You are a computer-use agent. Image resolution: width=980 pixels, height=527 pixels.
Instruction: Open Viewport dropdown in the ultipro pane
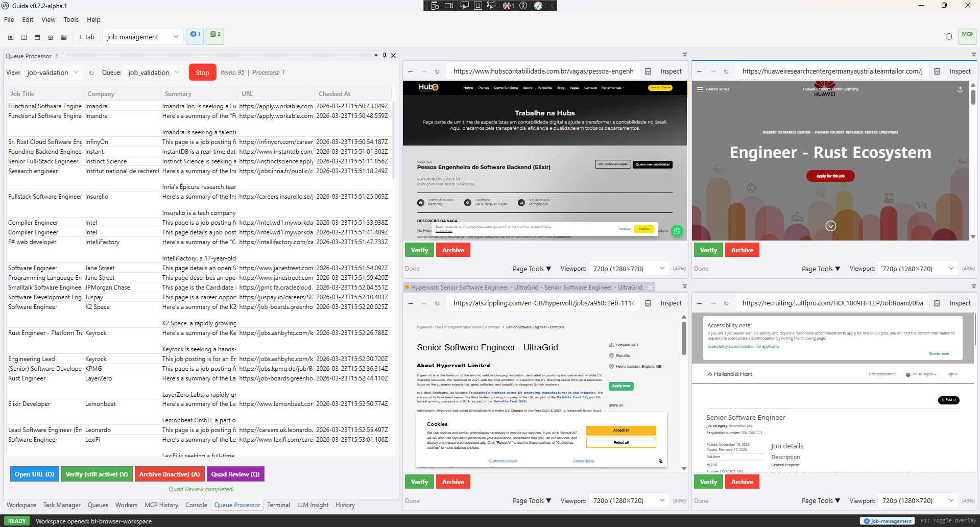coord(917,500)
